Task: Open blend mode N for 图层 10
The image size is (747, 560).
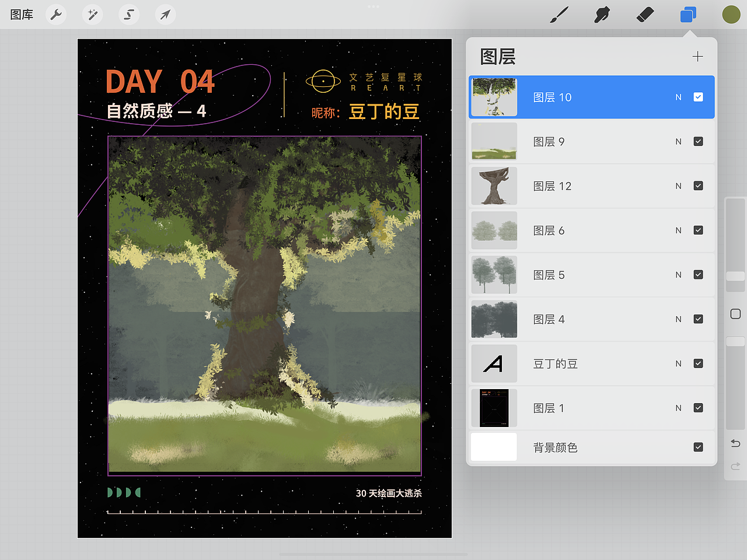Action: pyautogui.click(x=678, y=97)
